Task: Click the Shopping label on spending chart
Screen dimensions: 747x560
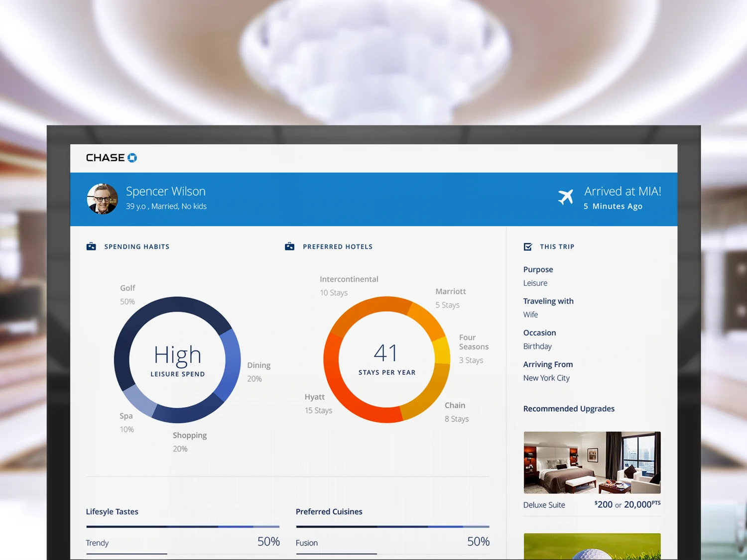Action: pyautogui.click(x=190, y=435)
